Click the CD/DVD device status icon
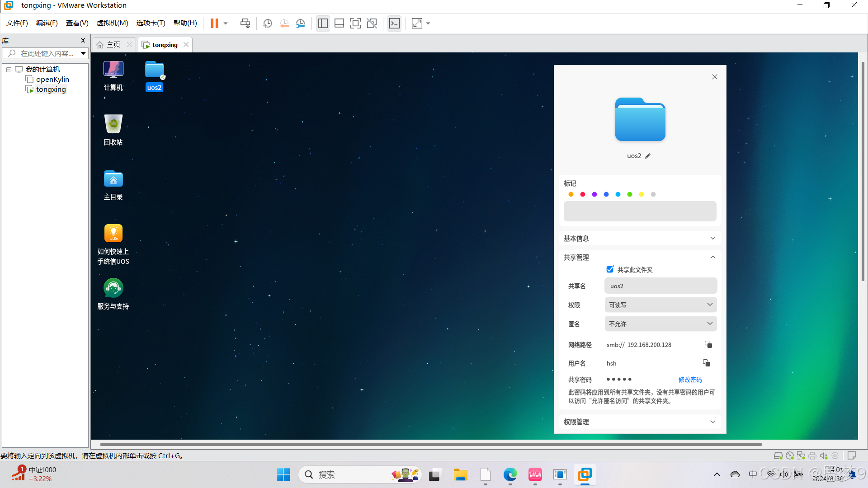 pyautogui.click(x=789, y=455)
